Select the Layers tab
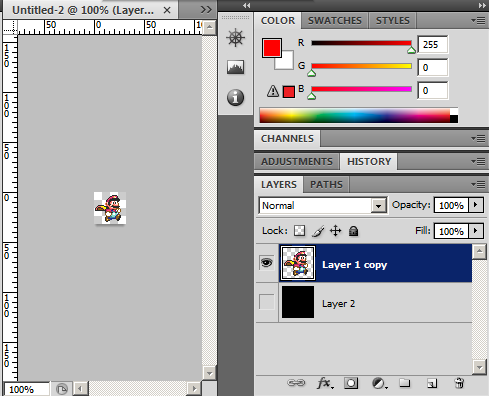 coord(279,185)
